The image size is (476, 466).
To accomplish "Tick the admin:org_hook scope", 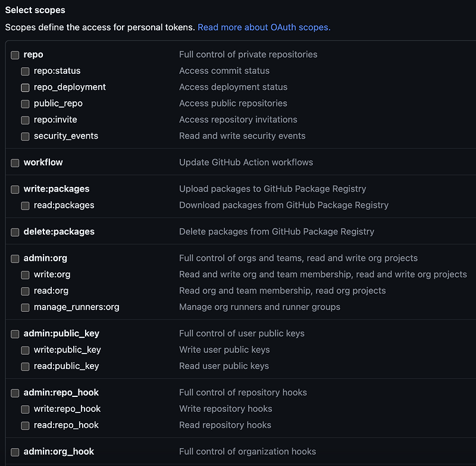I will [15, 452].
